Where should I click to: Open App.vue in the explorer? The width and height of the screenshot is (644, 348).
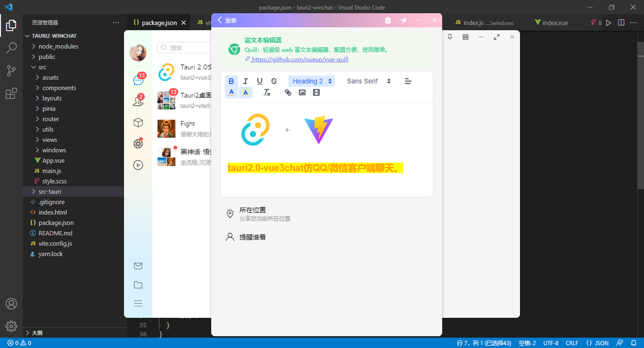point(73,161)
